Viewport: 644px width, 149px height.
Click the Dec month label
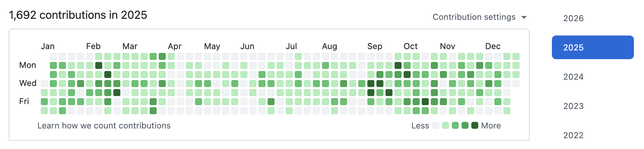(x=493, y=46)
